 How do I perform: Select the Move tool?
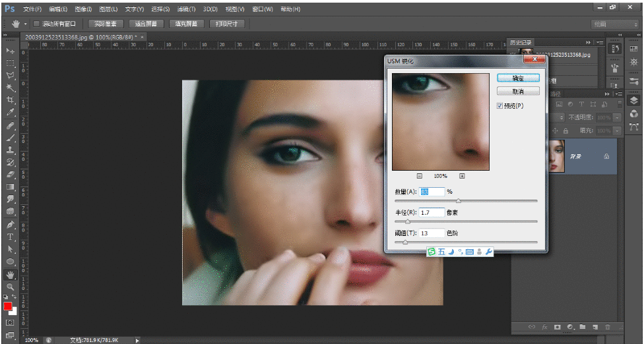[10, 51]
